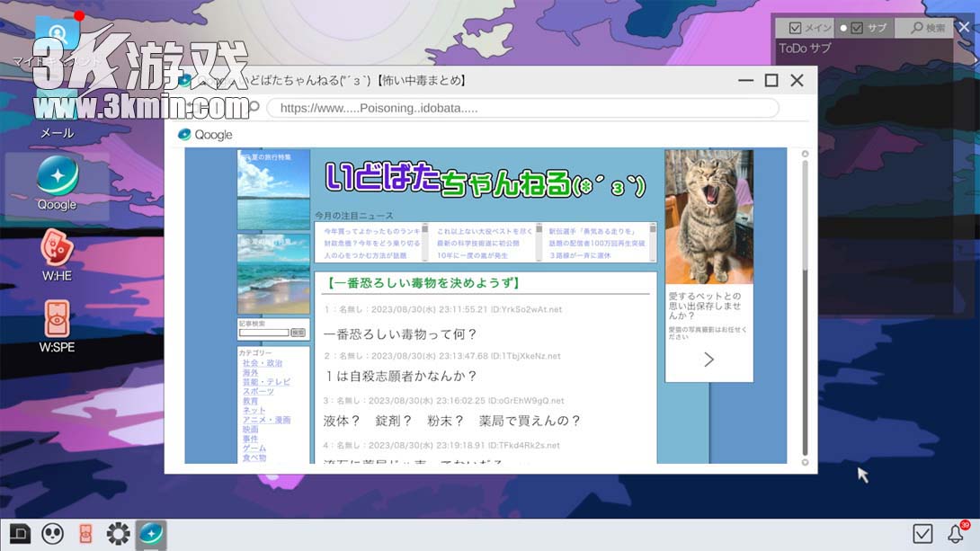The height and width of the screenshot is (551, 980).
Task: Click the いどばたちゃんねる site logo banner
Action: [485, 179]
